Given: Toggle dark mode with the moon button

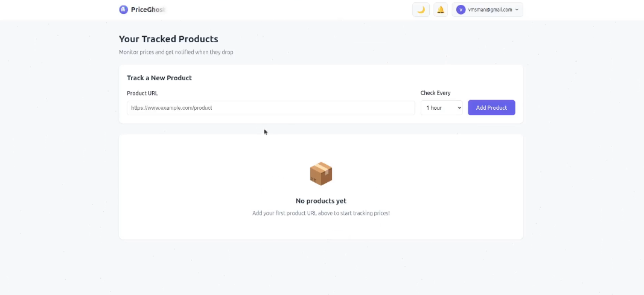Looking at the screenshot, I should pyautogui.click(x=421, y=10).
